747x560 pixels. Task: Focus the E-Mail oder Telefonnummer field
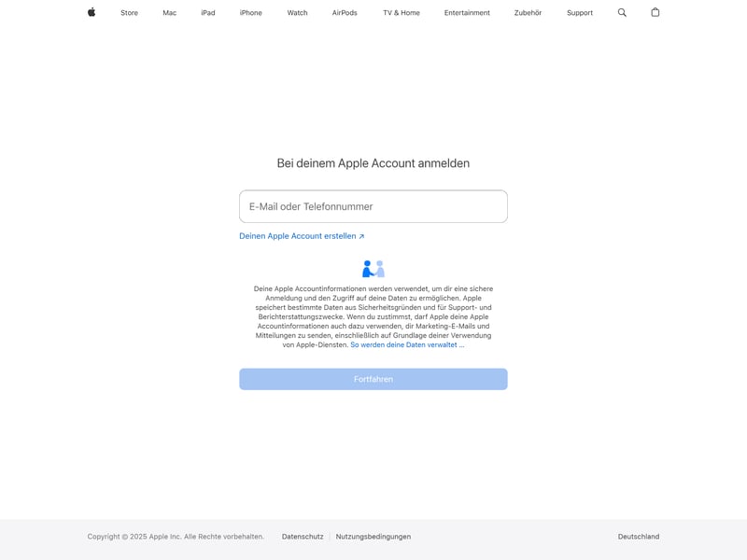(x=373, y=206)
